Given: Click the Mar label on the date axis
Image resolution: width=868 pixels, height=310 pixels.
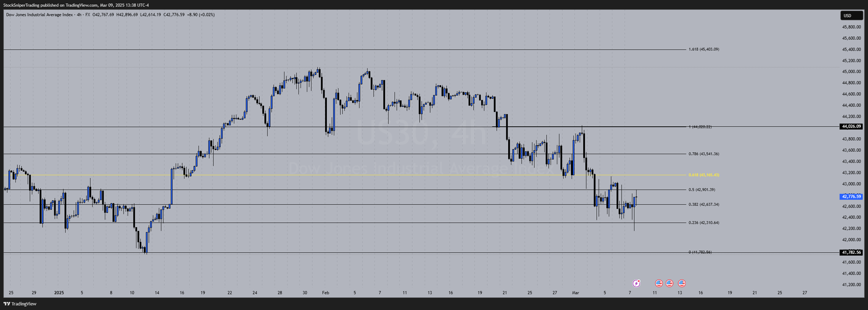Looking at the screenshot, I should pyautogui.click(x=575, y=293).
